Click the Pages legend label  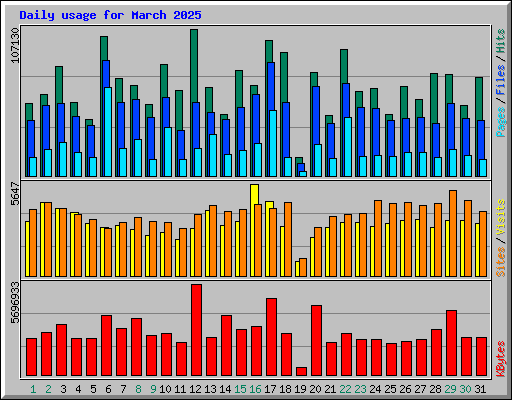pyautogui.click(x=500, y=122)
